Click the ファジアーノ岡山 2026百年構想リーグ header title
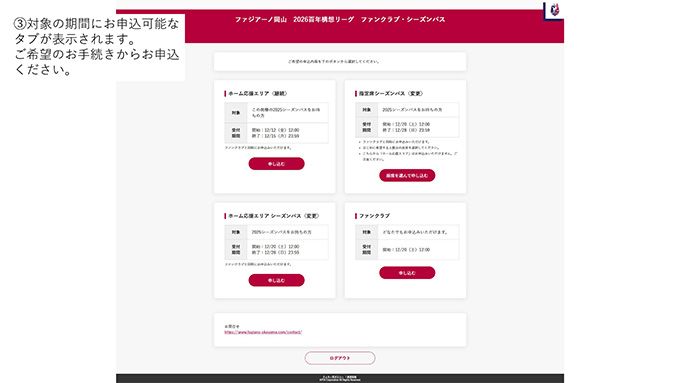Image resolution: width=680 pixels, height=383 pixels. coord(340,20)
